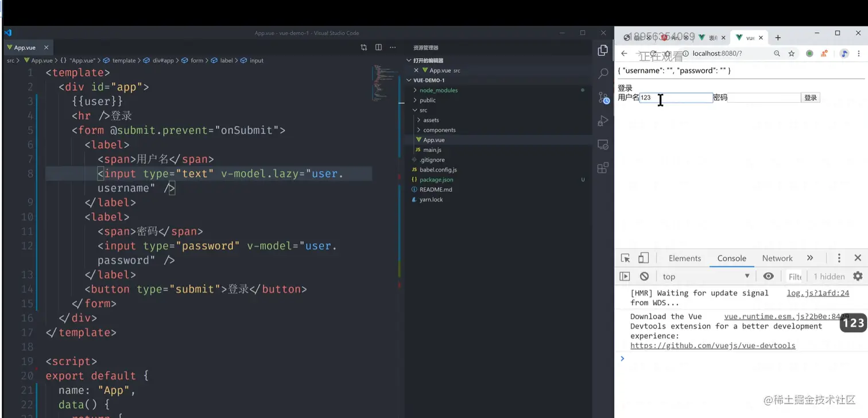Select the App.vue editor tab
Image resolution: width=868 pixels, height=418 pixels.
coord(25,48)
